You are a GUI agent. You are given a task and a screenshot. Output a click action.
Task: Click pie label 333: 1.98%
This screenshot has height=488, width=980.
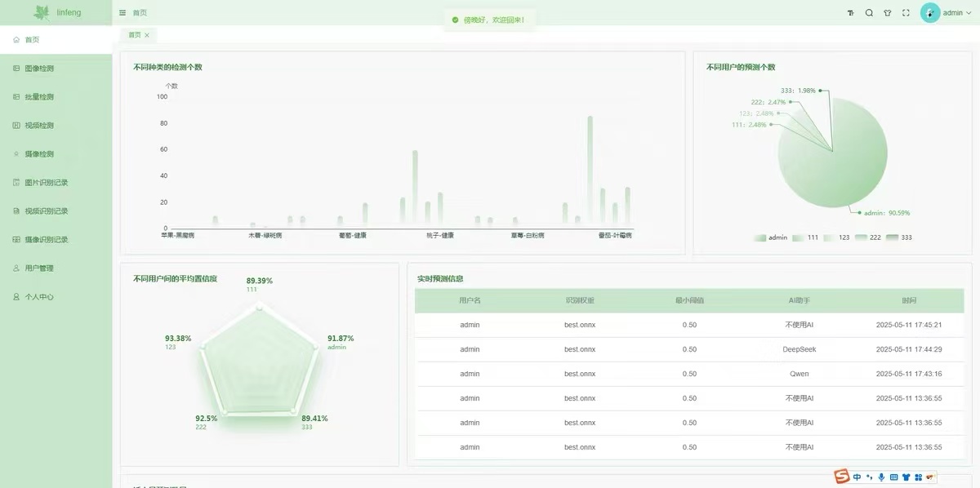(x=798, y=91)
